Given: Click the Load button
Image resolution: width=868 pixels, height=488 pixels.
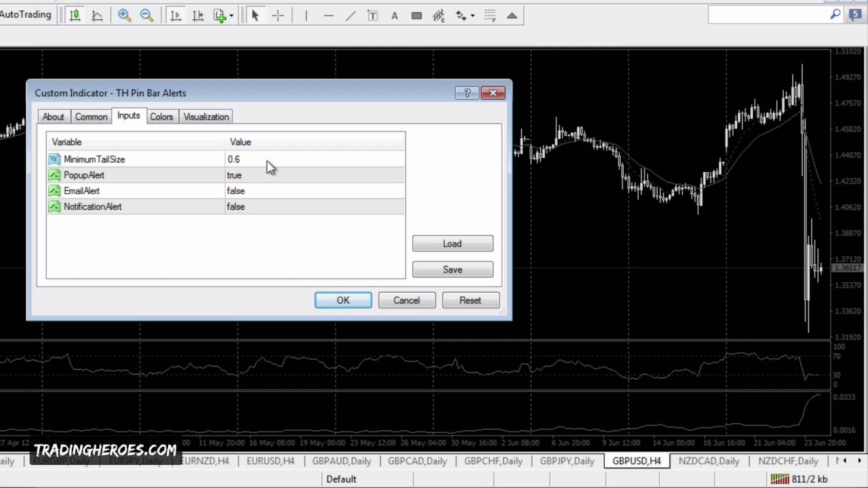Looking at the screenshot, I should click(452, 243).
